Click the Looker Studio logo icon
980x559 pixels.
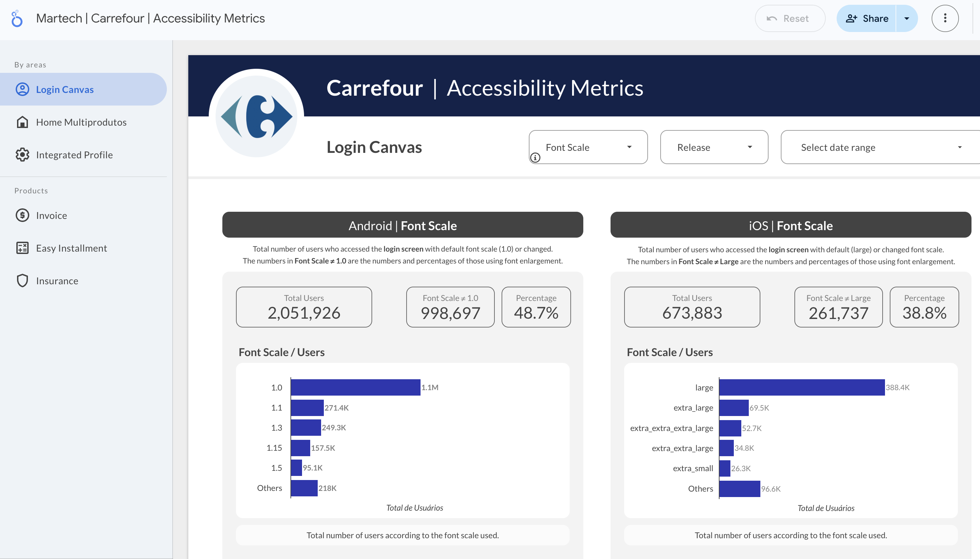(16, 18)
